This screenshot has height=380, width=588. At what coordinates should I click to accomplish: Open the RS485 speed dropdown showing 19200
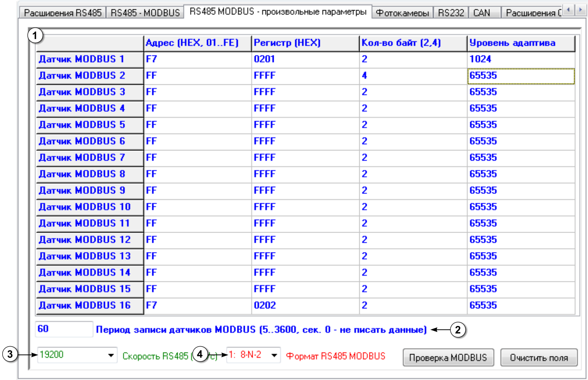pyautogui.click(x=77, y=355)
